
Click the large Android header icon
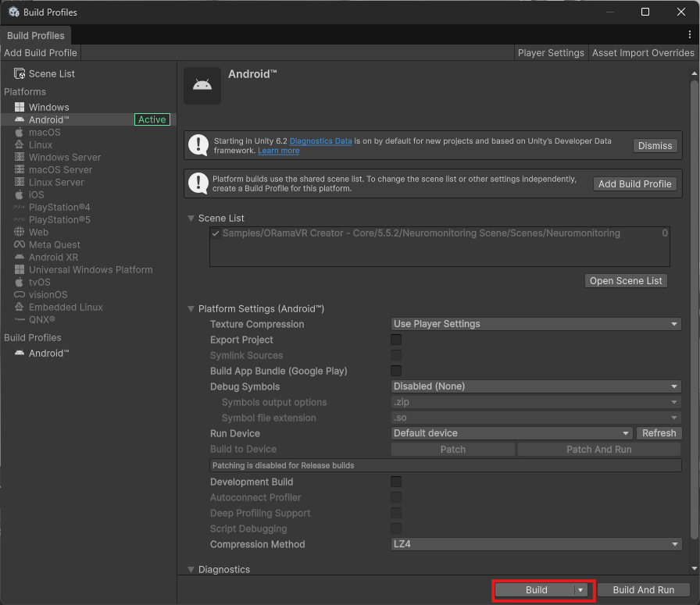[202, 85]
